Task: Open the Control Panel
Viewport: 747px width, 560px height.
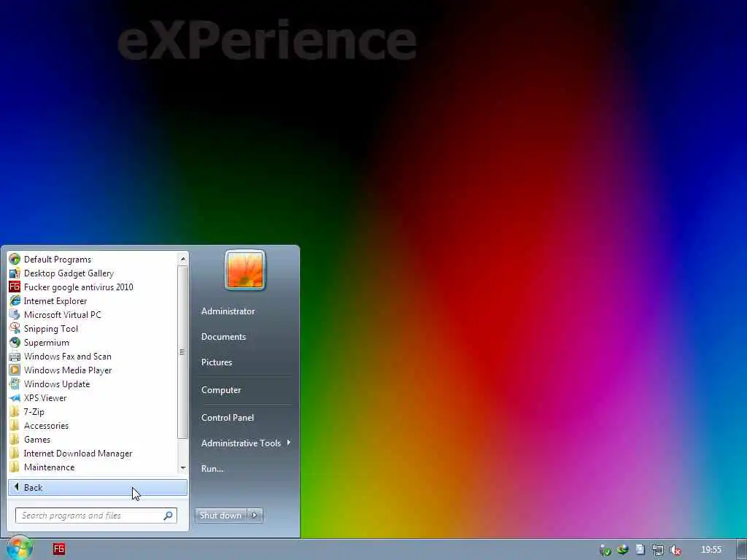Action: pyautogui.click(x=228, y=418)
